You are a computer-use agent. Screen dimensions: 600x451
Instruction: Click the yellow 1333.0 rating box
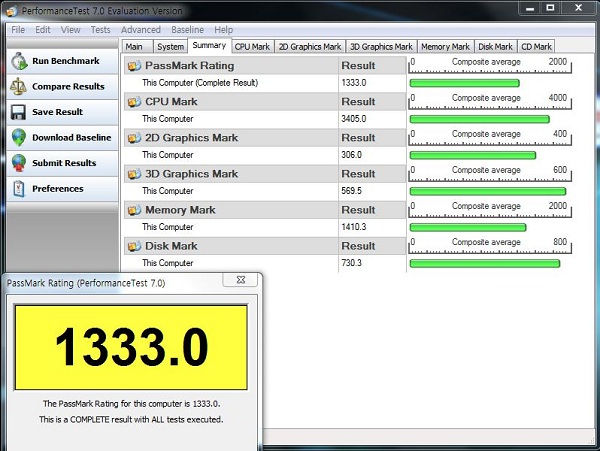point(131,347)
